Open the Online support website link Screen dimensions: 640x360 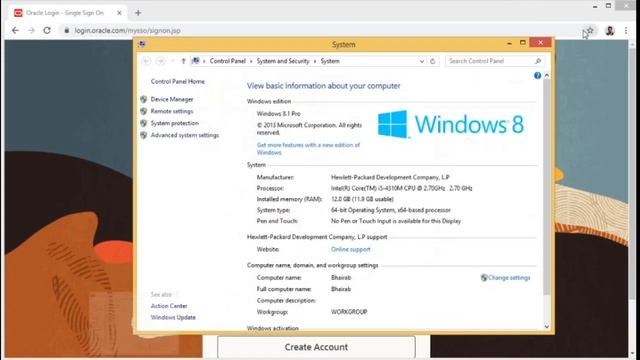[x=351, y=249]
